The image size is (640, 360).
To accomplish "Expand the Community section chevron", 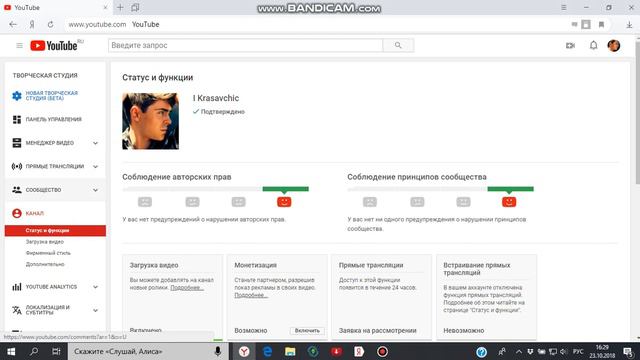I will pos(95,190).
